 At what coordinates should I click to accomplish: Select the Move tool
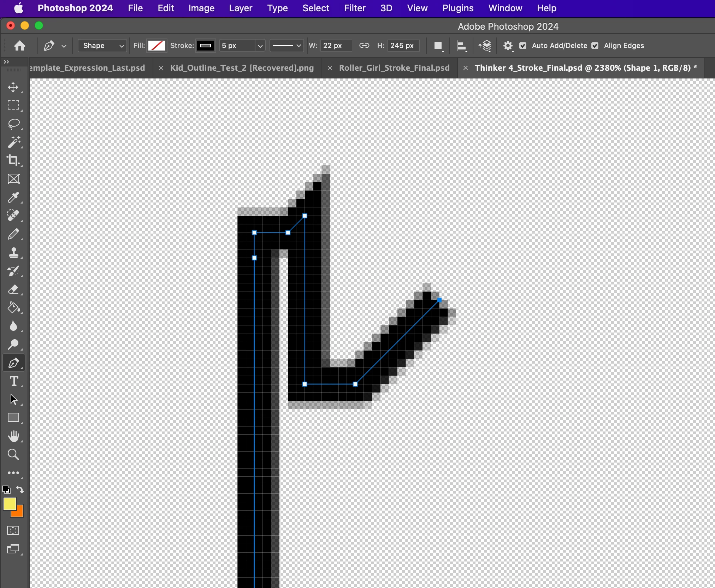coord(13,87)
